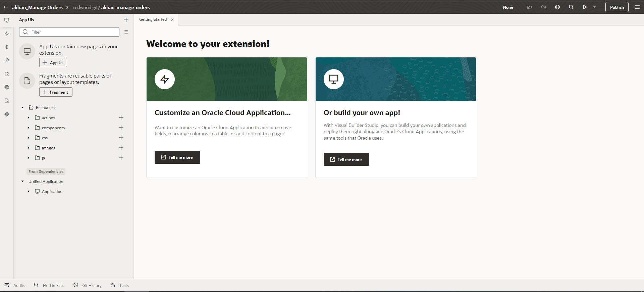This screenshot has width=644, height=292.
Task: Open the navigator options menu icon
Action: (x=126, y=32)
